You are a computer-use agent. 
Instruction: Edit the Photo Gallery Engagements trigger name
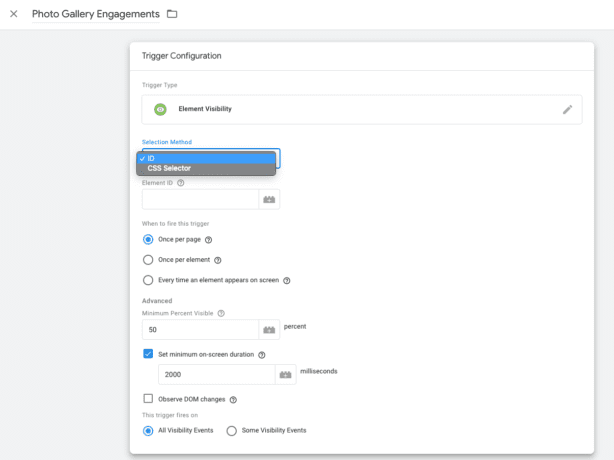pos(96,14)
